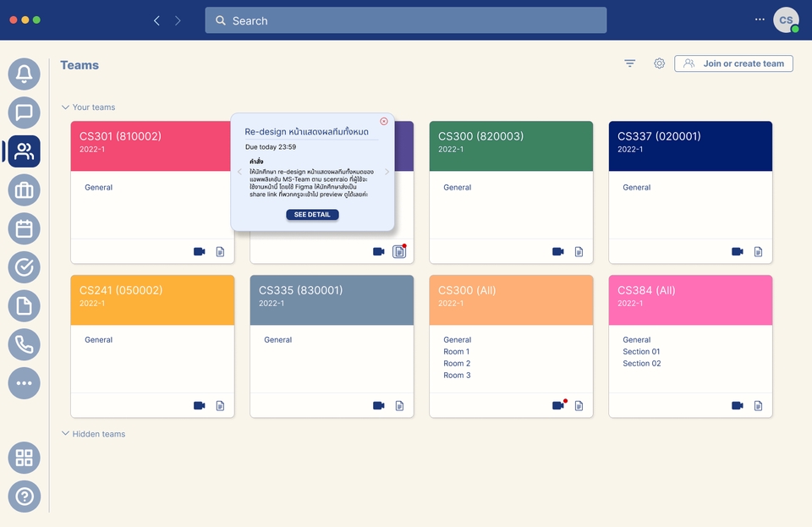Screen dimensions: 812x527
Task: Open the CS384 (All) pink team header
Action: 690,299
